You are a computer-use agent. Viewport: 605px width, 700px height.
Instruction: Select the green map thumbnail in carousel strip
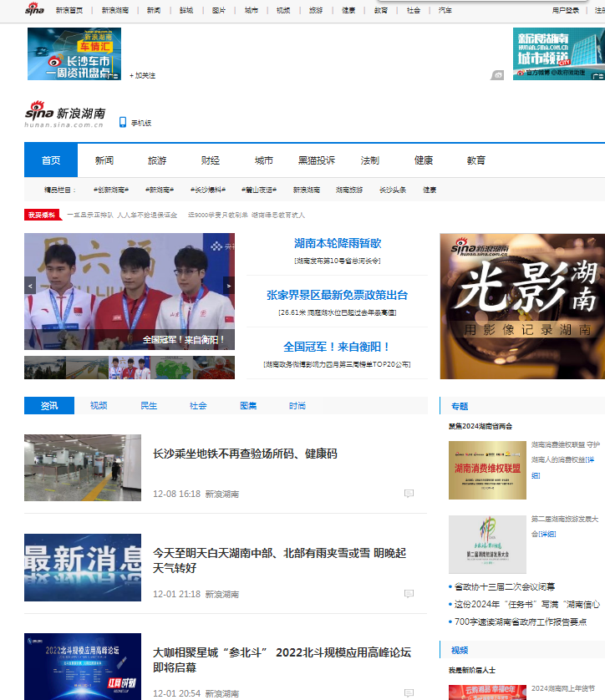171,368
